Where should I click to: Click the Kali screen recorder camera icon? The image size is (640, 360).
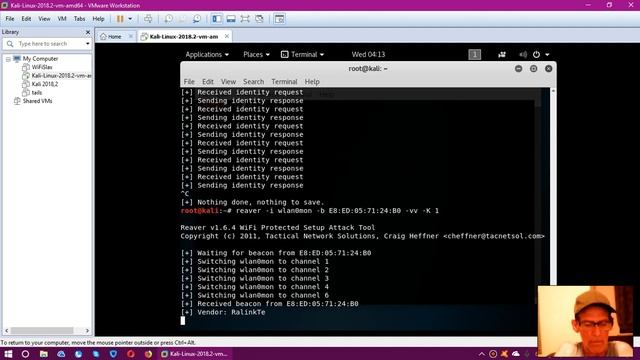[x=502, y=54]
